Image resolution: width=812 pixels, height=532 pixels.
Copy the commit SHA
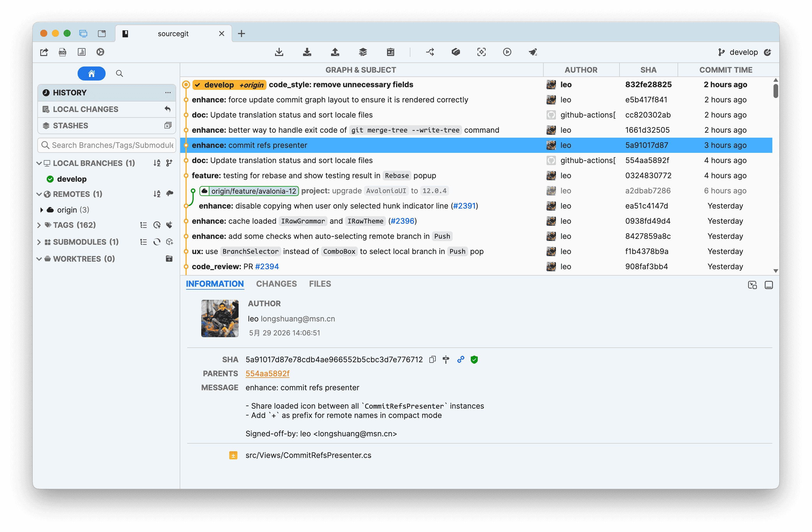[x=433, y=360]
